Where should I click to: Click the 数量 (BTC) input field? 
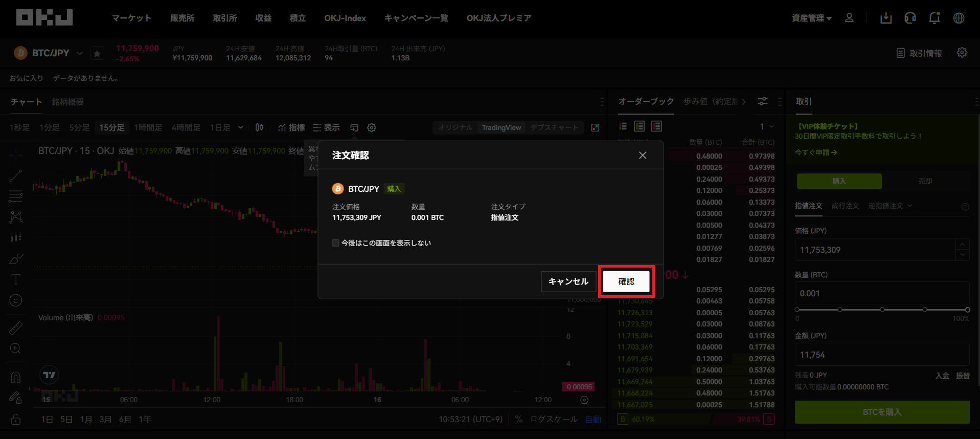882,293
